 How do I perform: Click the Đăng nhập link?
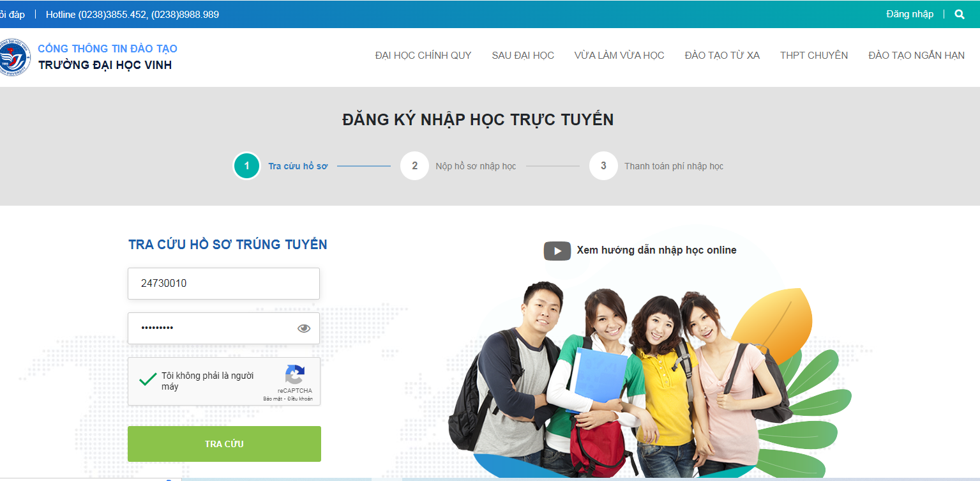click(910, 14)
